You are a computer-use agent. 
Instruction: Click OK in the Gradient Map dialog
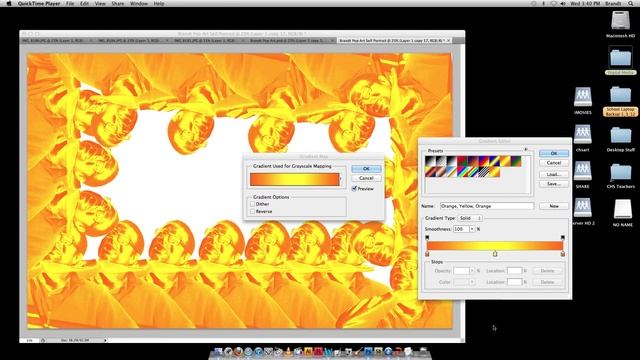tap(366, 169)
